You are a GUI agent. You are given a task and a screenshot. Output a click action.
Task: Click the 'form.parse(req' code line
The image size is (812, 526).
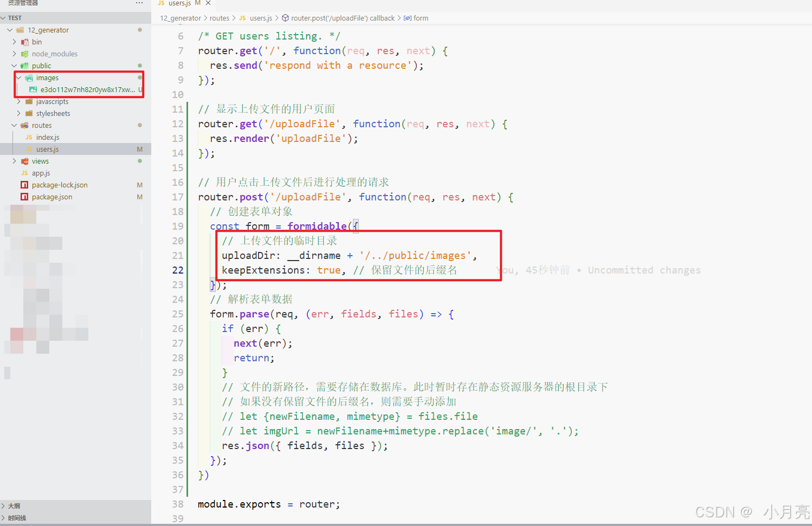[332, 314]
